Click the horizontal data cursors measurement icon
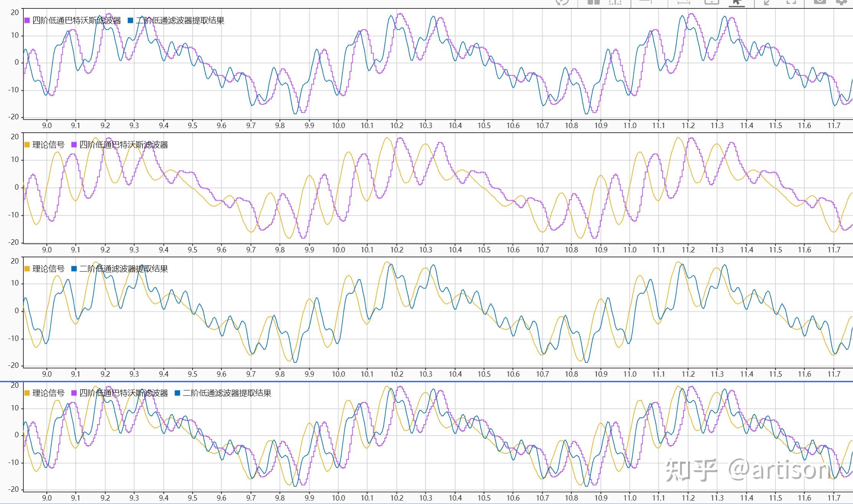The height and width of the screenshot is (504, 853). click(683, 2)
